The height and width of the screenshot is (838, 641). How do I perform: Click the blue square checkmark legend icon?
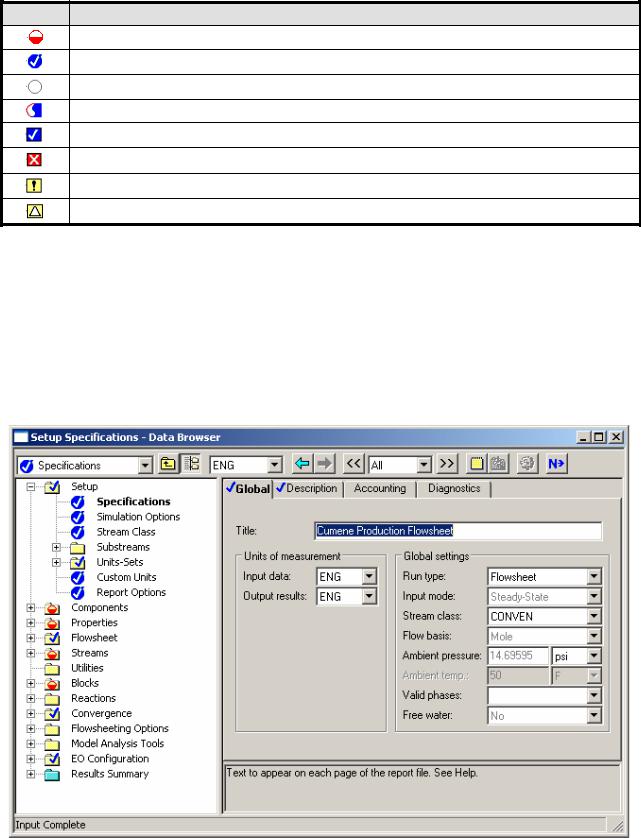(x=34, y=135)
